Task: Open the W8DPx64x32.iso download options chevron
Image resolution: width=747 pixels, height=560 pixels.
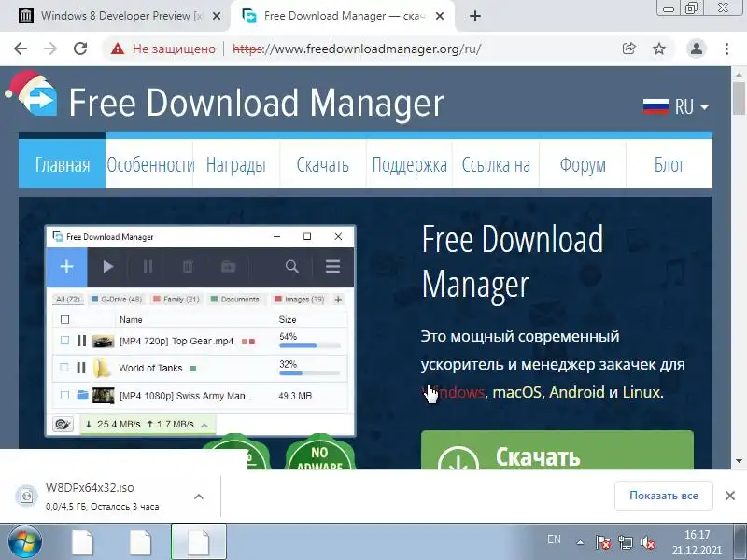Action: pyautogui.click(x=199, y=497)
